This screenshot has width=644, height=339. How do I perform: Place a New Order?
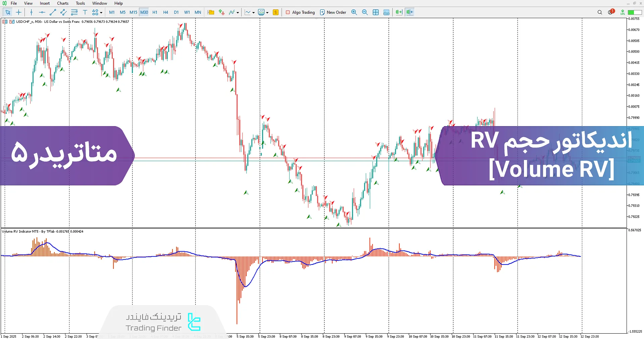[333, 12]
